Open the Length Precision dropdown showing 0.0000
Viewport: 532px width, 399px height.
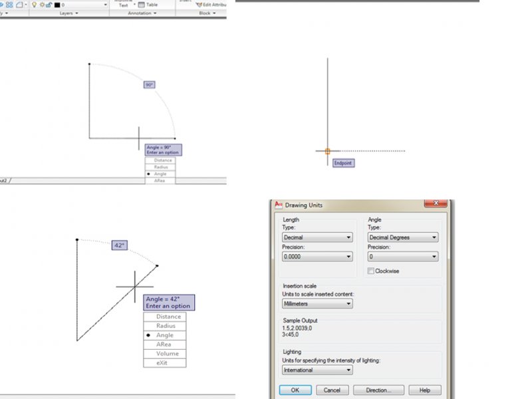click(317, 257)
